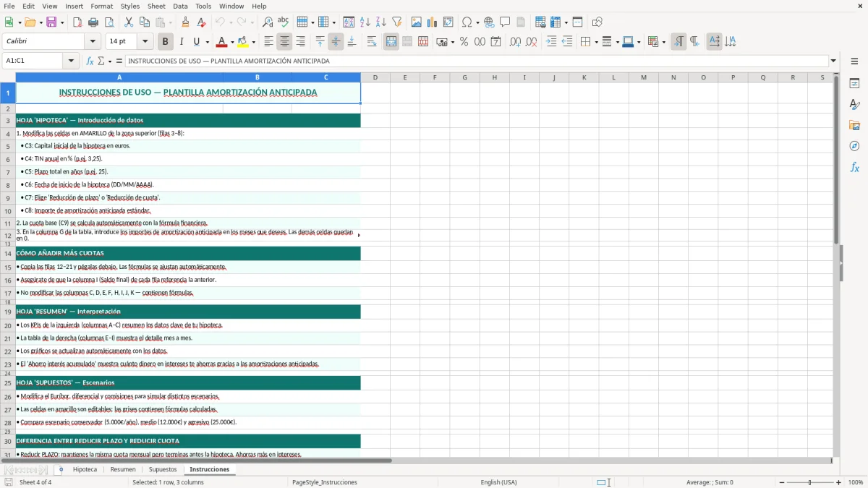Apply the yellow background highlight color
The width and height of the screenshot is (868, 488).
[243, 42]
